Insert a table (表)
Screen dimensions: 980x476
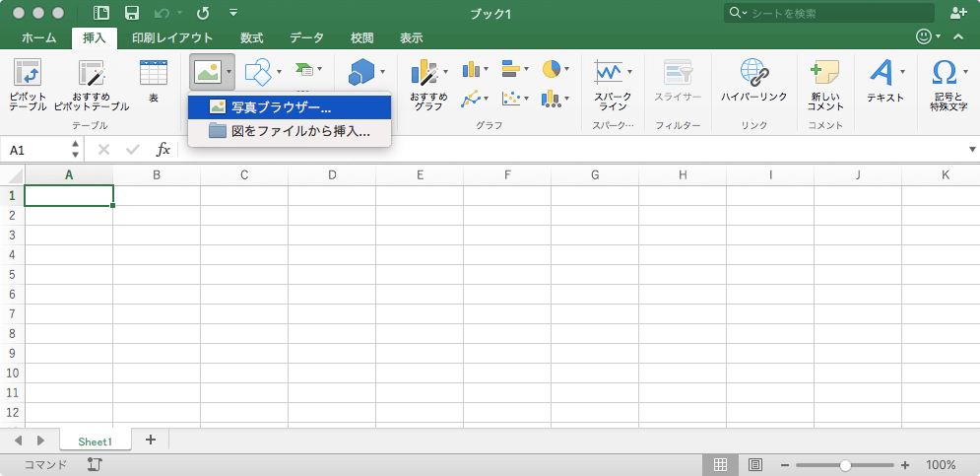[153, 80]
